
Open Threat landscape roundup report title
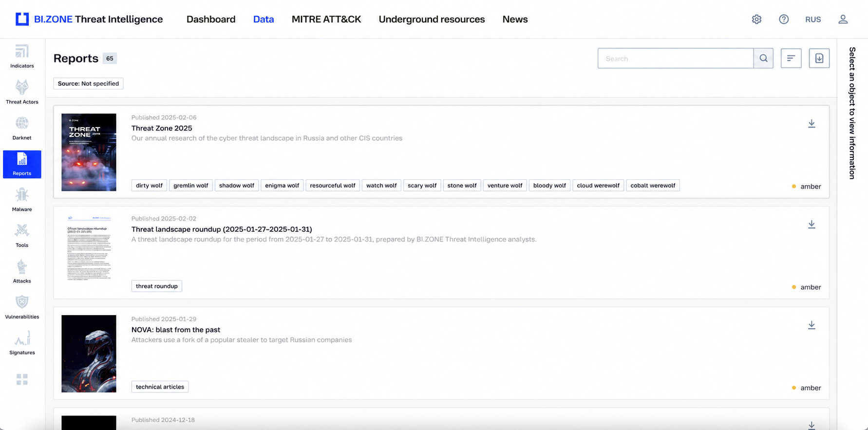[x=222, y=229]
